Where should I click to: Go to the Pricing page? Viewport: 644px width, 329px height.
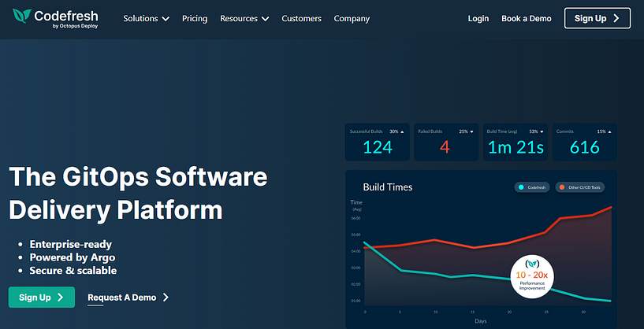pyautogui.click(x=195, y=18)
